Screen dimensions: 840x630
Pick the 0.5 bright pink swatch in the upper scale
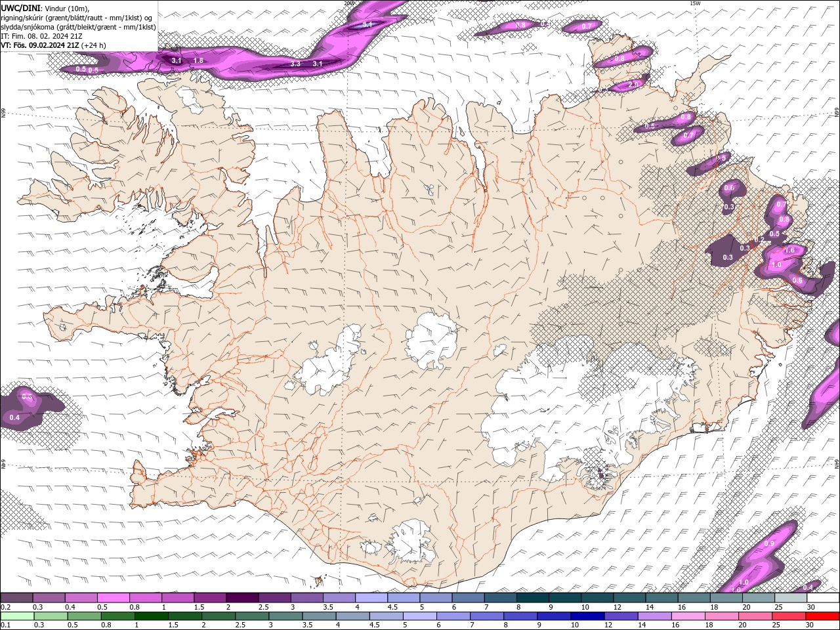click(113, 598)
